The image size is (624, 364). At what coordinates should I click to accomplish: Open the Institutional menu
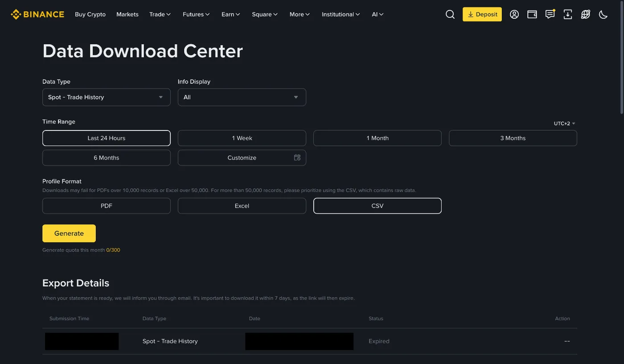pyautogui.click(x=341, y=14)
